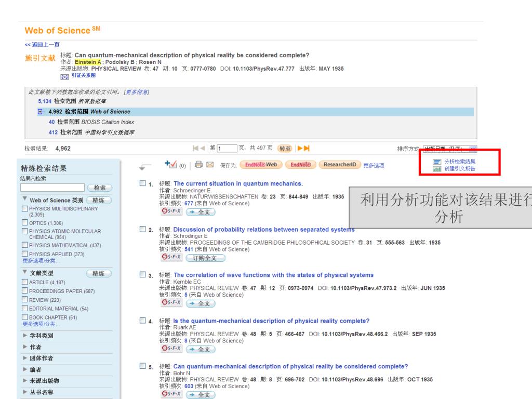Expand 丛书名称 refine section
532x399 pixels.
click(x=25, y=392)
